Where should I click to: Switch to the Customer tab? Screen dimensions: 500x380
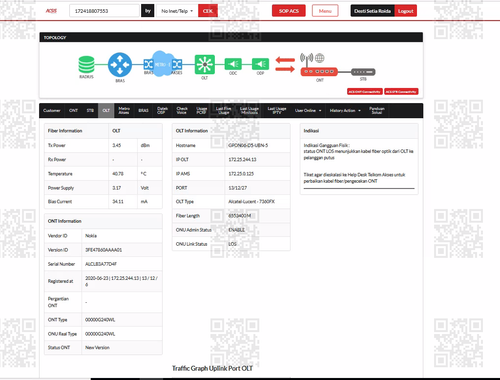[52, 111]
